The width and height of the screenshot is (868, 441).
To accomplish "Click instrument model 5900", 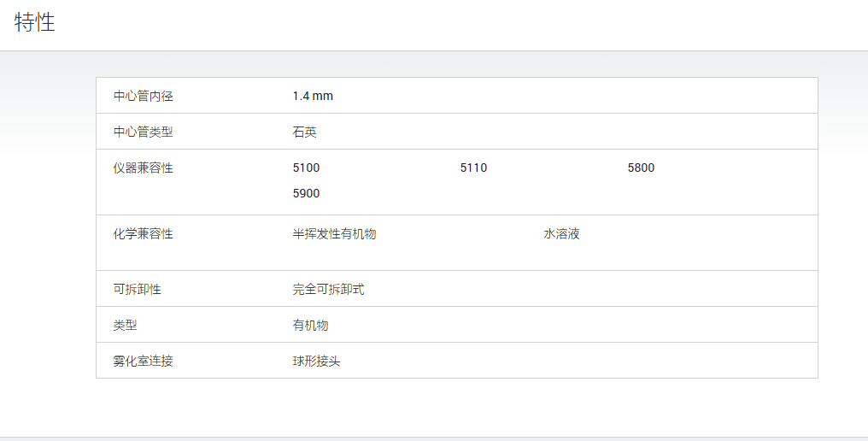I will pos(306,193).
